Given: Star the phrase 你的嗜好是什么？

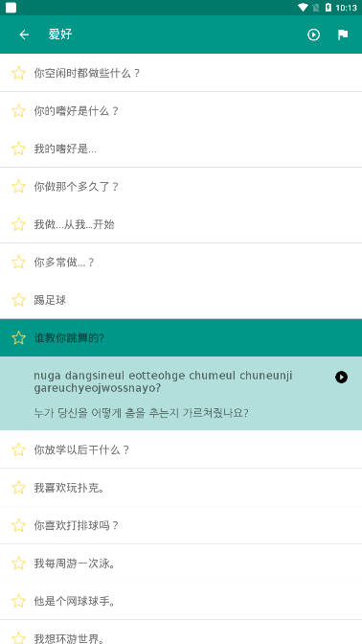Looking at the screenshot, I should (18, 111).
